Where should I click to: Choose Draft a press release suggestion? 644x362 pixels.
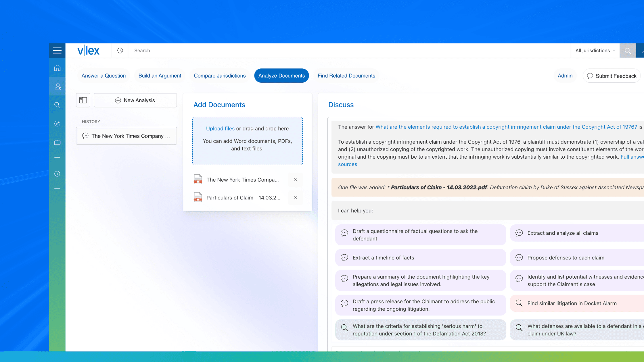pos(421,305)
